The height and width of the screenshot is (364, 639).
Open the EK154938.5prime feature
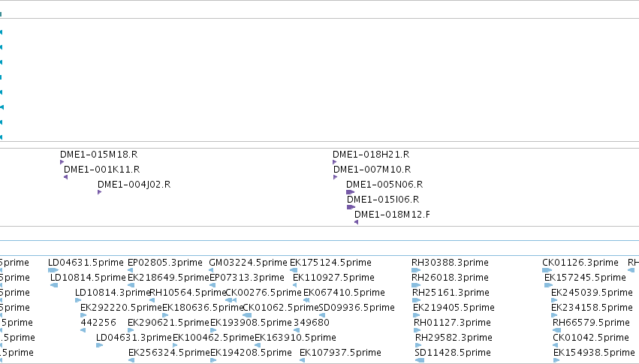pyautogui.click(x=594, y=353)
